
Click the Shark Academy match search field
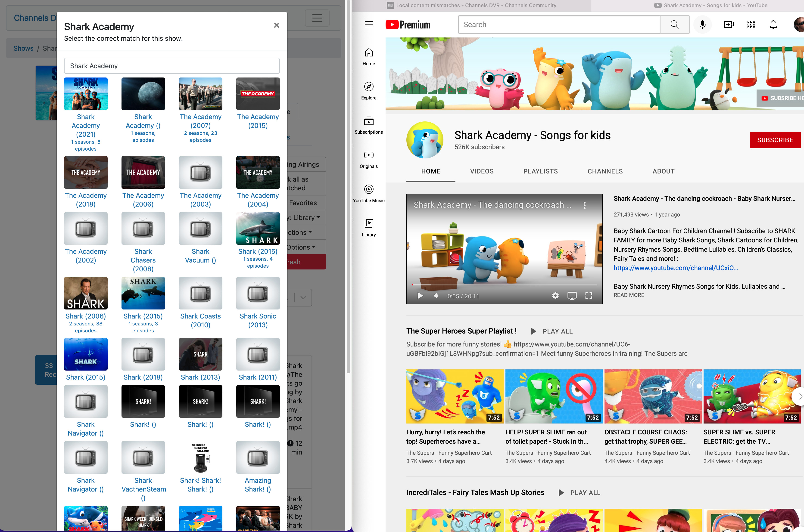coord(172,66)
